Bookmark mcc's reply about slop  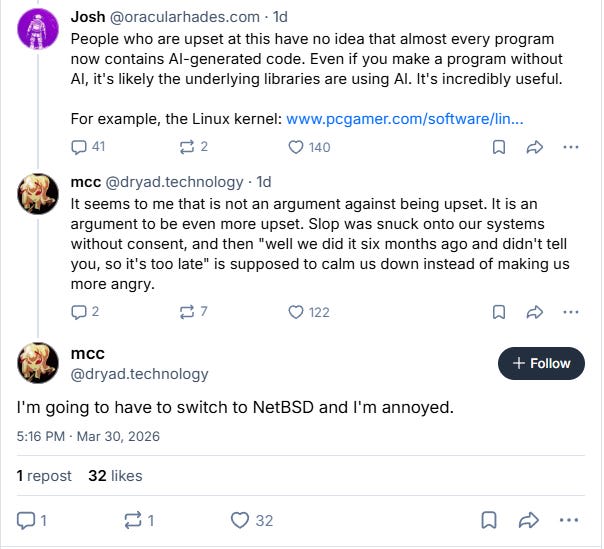pyautogui.click(x=498, y=312)
